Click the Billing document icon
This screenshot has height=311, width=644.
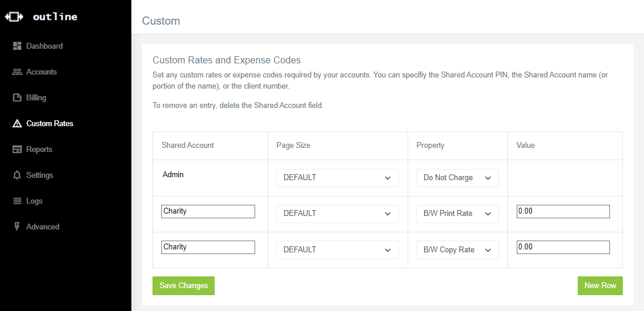coord(17,97)
